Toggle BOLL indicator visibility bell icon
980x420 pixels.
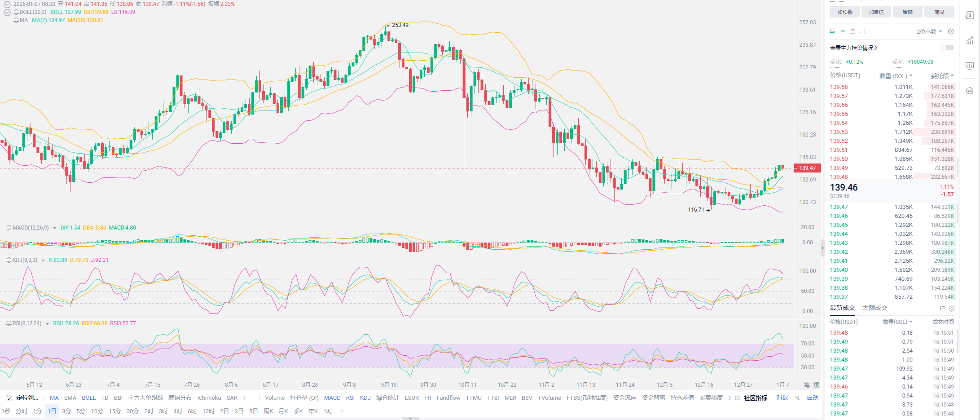pos(16,12)
